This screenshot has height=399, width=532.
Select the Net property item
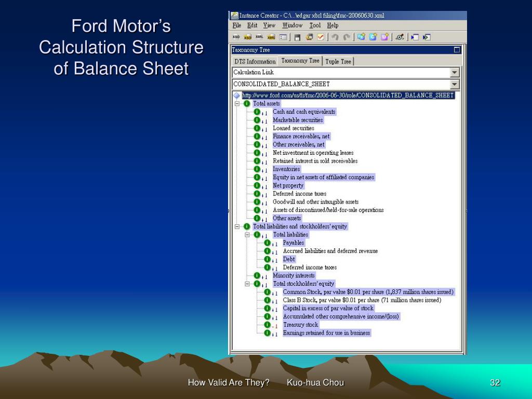288,185
